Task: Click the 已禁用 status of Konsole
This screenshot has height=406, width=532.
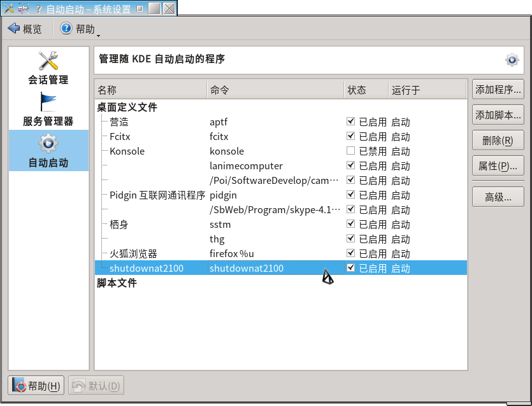Action: click(373, 151)
